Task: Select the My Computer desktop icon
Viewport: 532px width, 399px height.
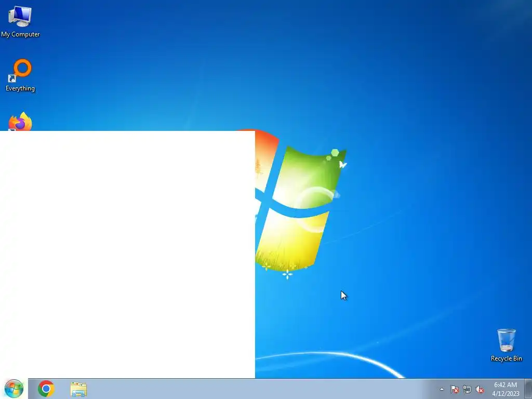Action: click(x=20, y=21)
